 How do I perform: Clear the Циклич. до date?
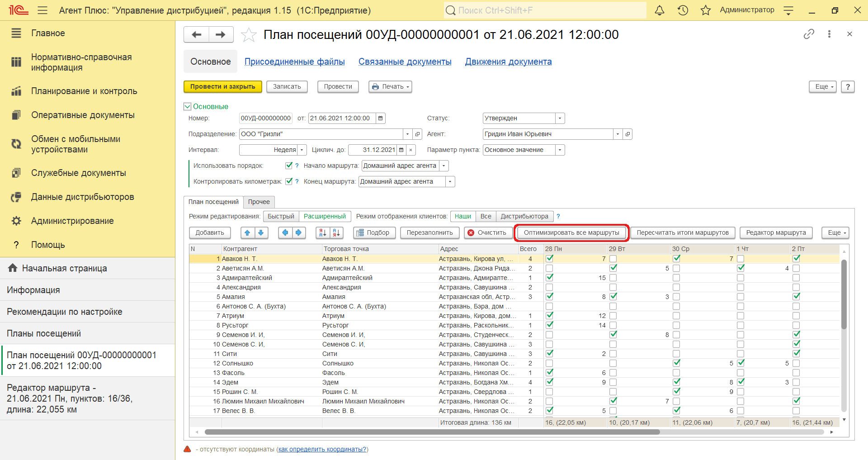410,150
